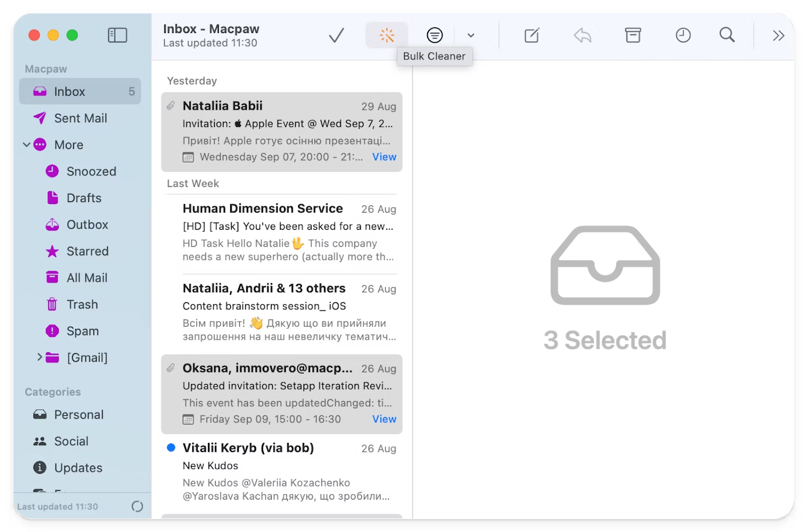Mark selected emails as read with checkmark
Screen dimensions: 807x532
pos(336,36)
